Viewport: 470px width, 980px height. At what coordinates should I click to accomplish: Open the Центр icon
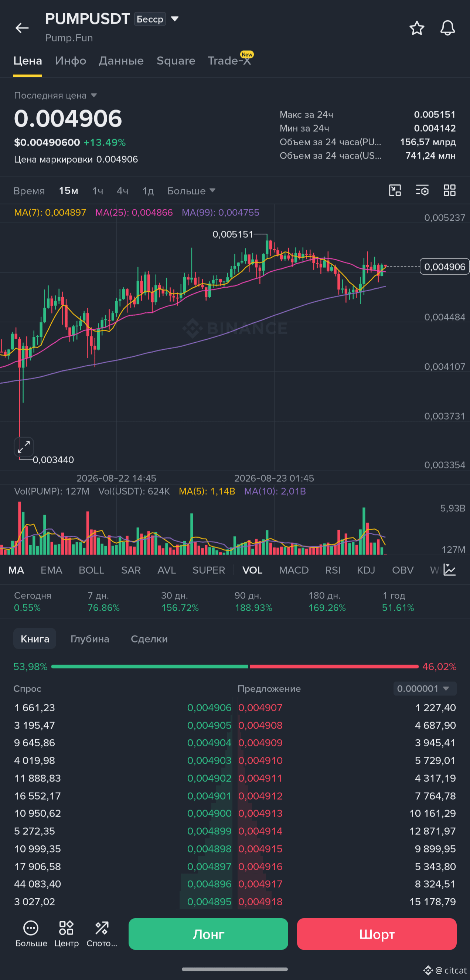66,934
